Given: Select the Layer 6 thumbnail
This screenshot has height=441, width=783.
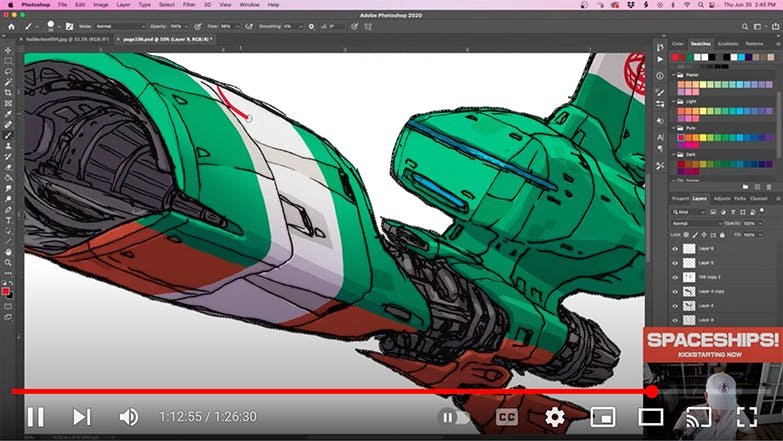Looking at the screenshot, I should click(x=689, y=249).
